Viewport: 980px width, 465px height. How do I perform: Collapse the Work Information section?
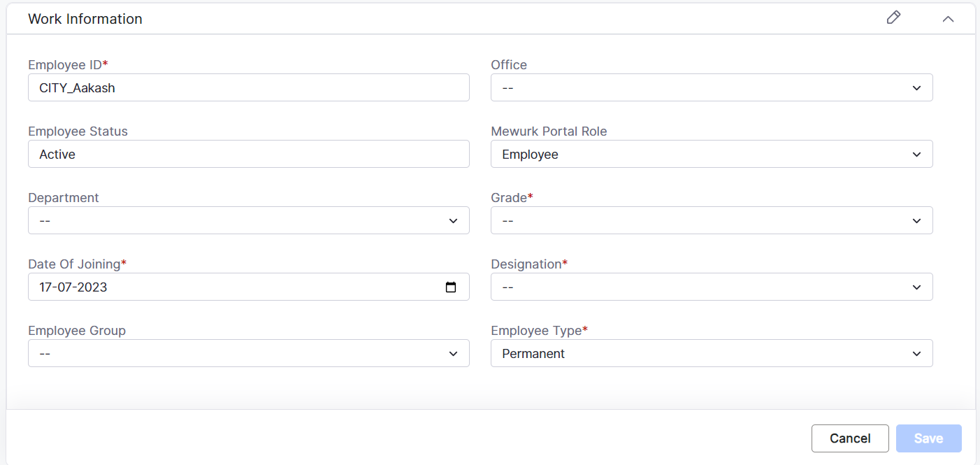(x=948, y=19)
